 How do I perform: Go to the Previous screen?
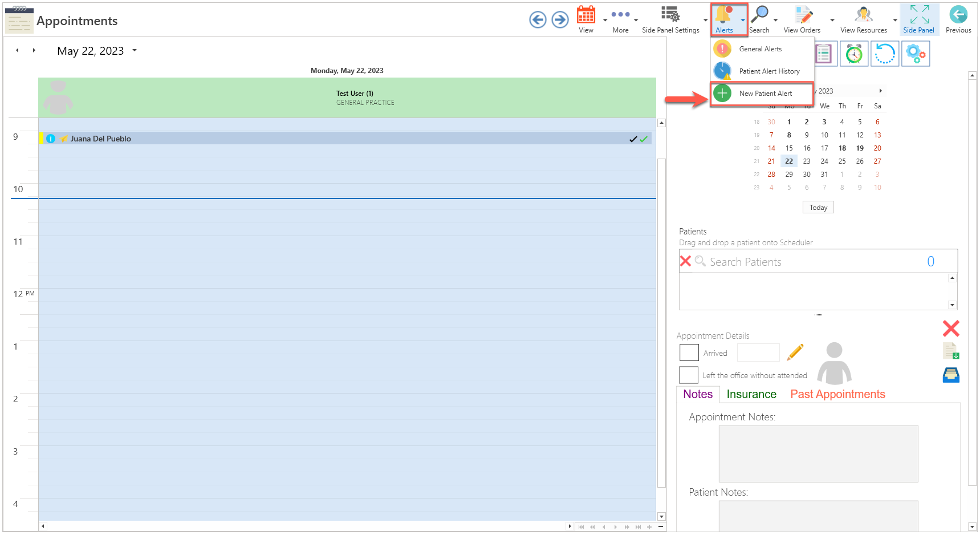(x=958, y=19)
